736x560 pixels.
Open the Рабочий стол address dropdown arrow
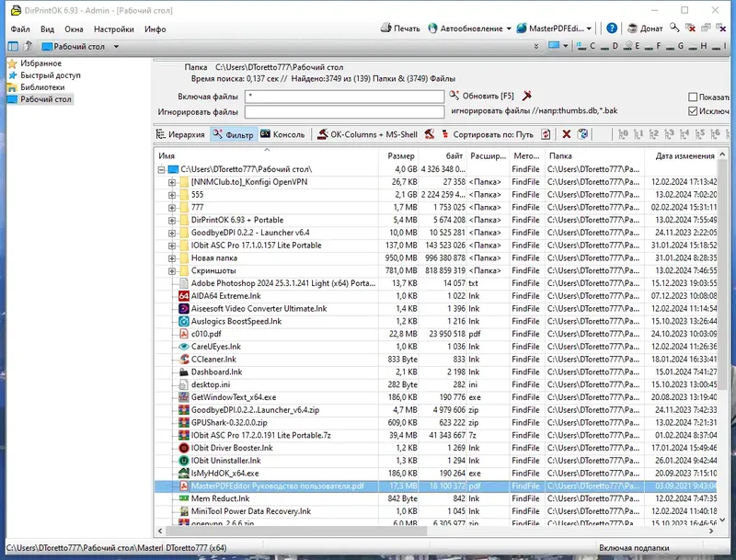pyautogui.click(x=116, y=46)
